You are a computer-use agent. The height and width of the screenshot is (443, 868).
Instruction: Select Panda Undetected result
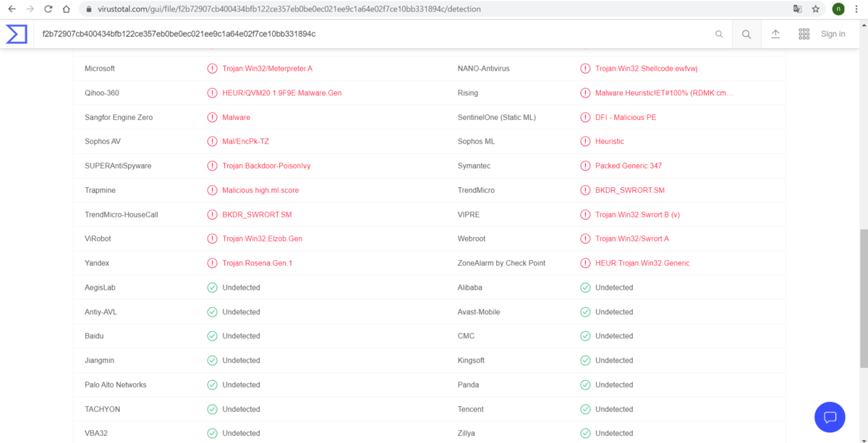coord(614,385)
